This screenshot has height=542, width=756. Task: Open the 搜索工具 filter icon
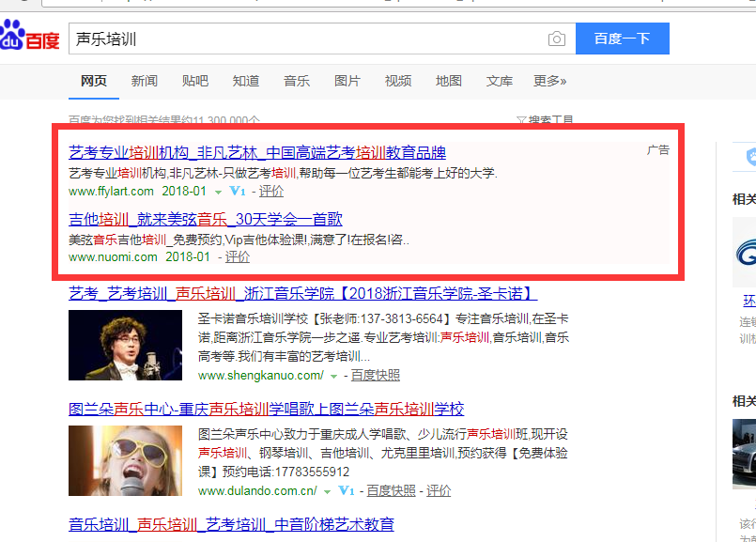click(521, 121)
